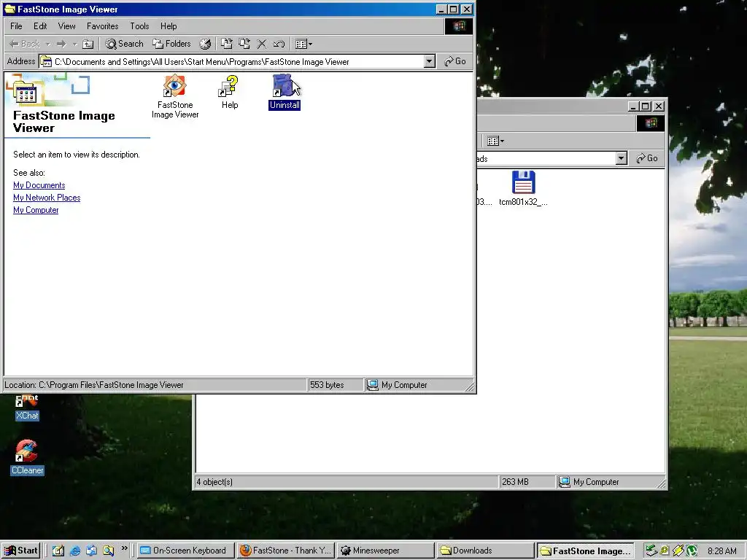The height and width of the screenshot is (560, 747).
Task: Open the Search pane
Action: click(124, 44)
